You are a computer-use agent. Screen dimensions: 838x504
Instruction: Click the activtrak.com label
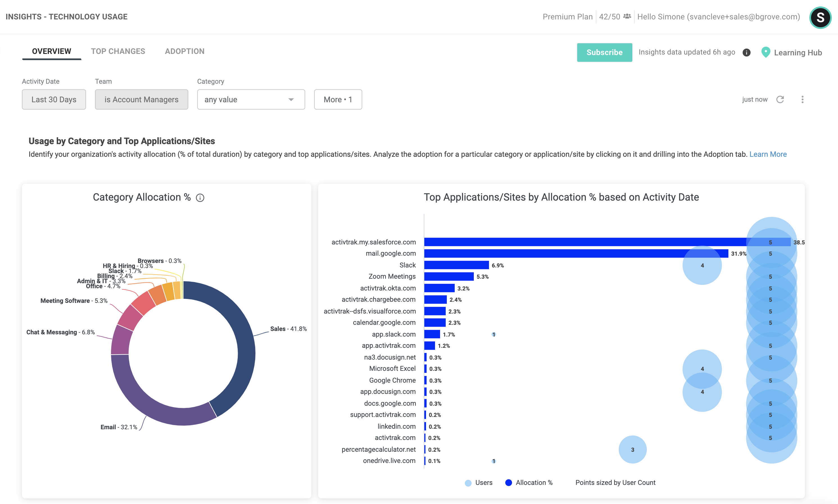click(395, 438)
